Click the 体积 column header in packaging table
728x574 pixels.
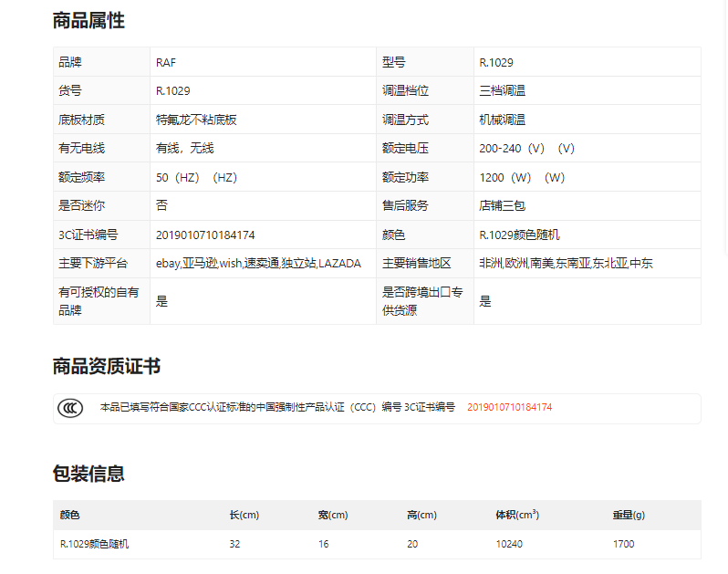(516, 515)
